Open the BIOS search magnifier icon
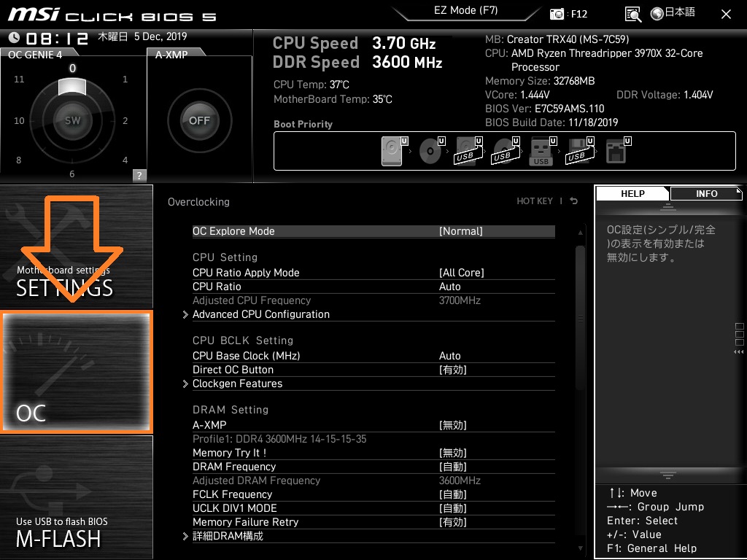 click(x=632, y=15)
